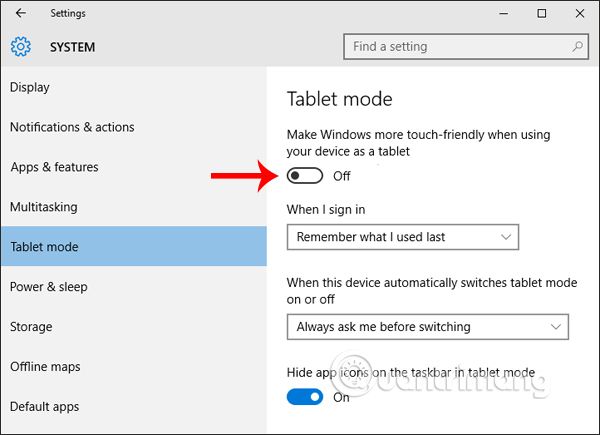Click the SYSTEM title text
600x435 pixels.
click(x=72, y=47)
